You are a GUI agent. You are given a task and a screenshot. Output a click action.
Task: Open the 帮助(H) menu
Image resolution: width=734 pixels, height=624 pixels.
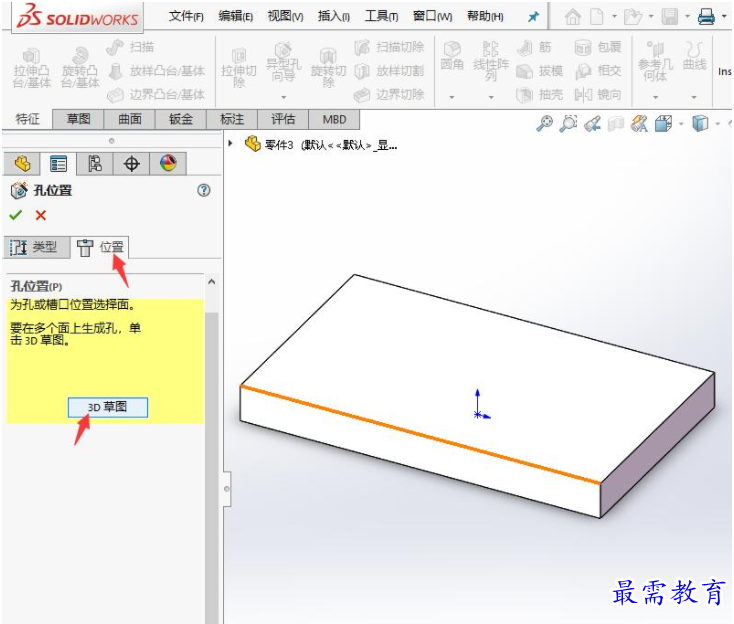click(x=485, y=16)
